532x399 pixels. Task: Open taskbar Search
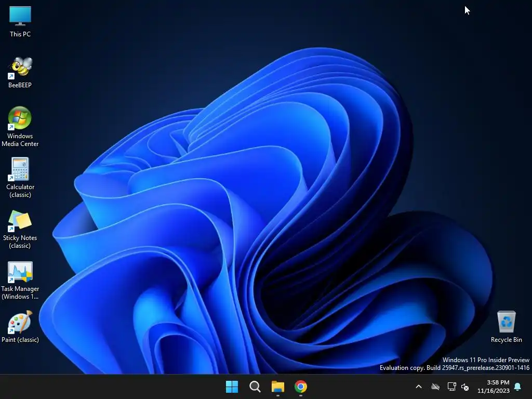(255, 387)
